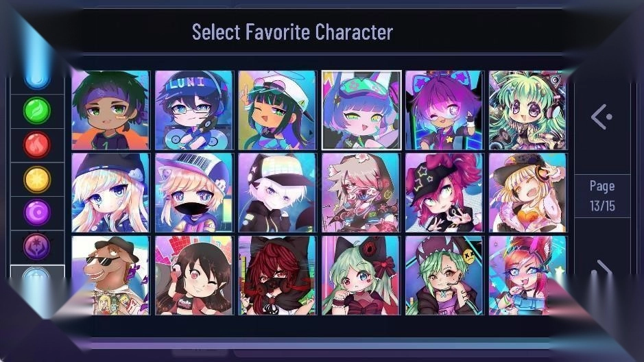Pick the horse with sunglasses character
The width and height of the screenshot is (644, 362).
[110, 276]
